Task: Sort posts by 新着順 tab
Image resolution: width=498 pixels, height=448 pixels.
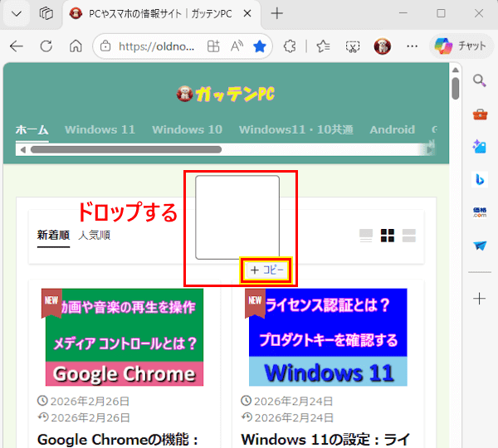Action: [53, 236]
